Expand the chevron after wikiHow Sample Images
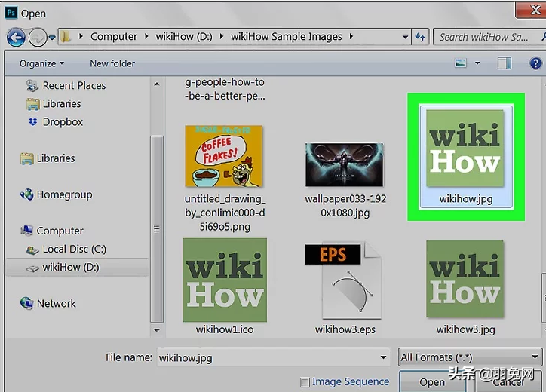The image size is (546, 392). [351, 36]
